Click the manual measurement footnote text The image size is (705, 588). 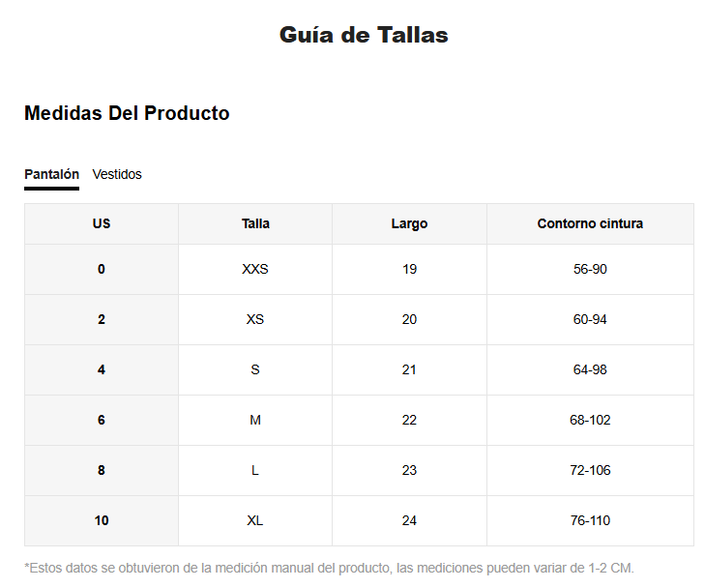click(x=329, y=568)
